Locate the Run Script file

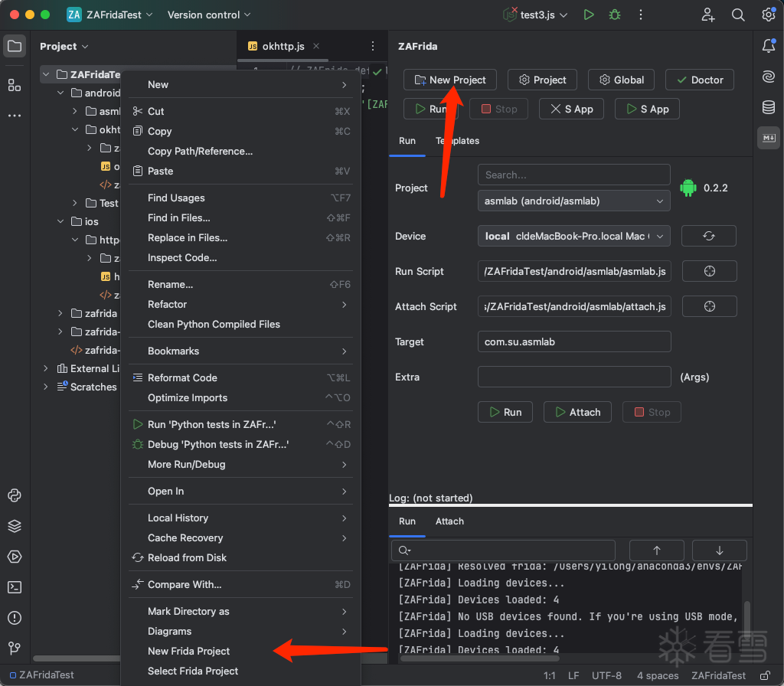(708, 271)
